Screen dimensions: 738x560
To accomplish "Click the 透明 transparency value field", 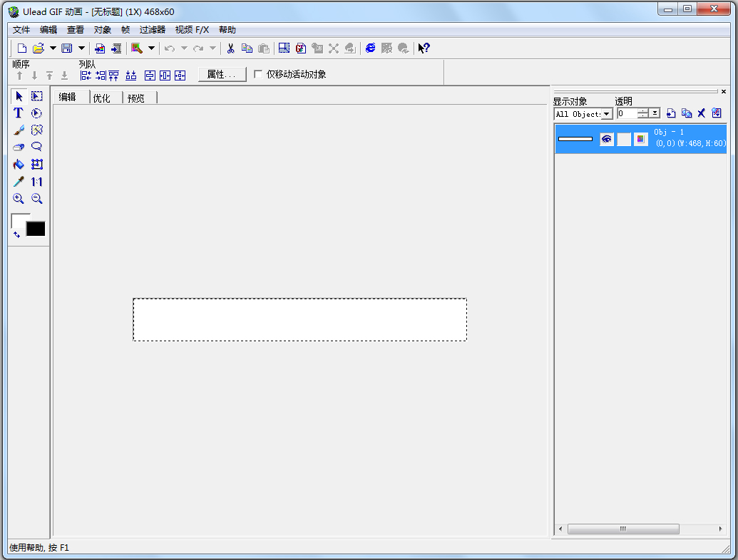I will [x=627, y=113].
